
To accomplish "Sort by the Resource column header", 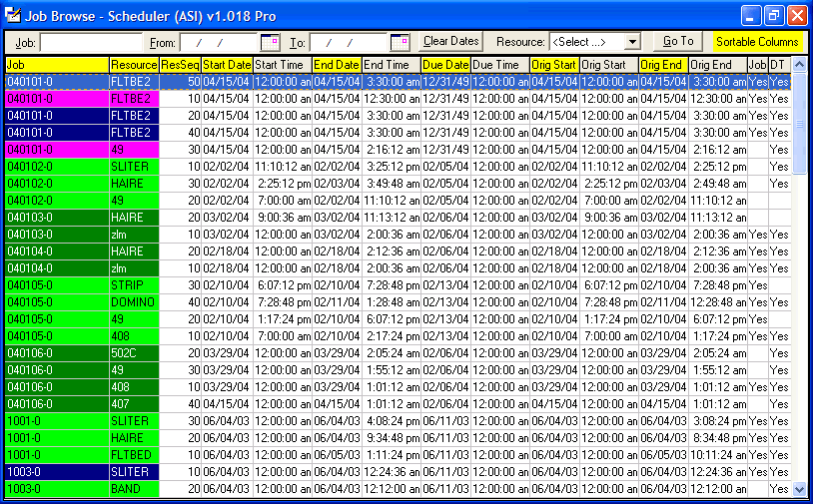I will pyautogui.click(x=134, y=65).
